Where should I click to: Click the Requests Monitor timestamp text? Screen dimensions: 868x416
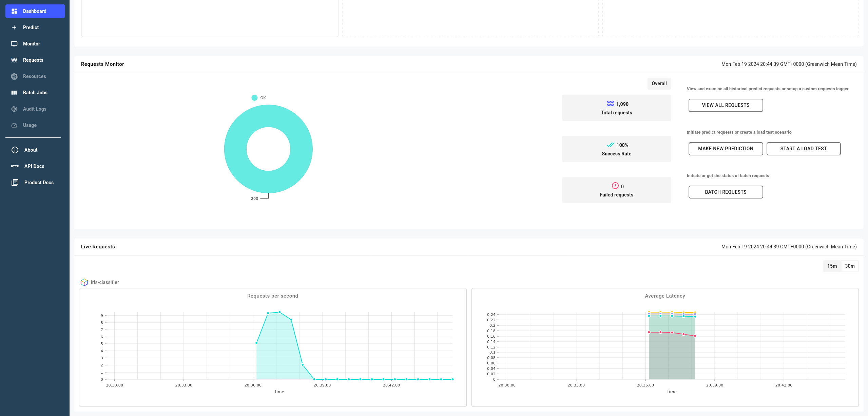coord(789,64)
